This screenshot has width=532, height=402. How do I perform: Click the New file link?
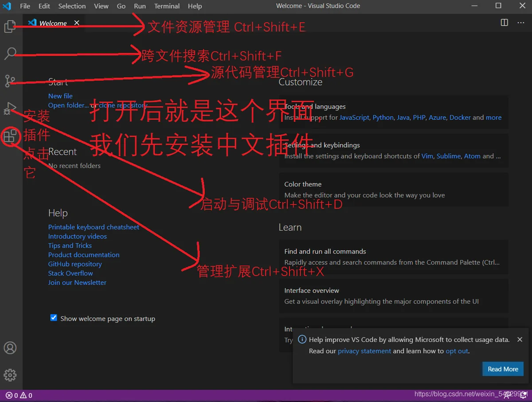pos(60,96)
